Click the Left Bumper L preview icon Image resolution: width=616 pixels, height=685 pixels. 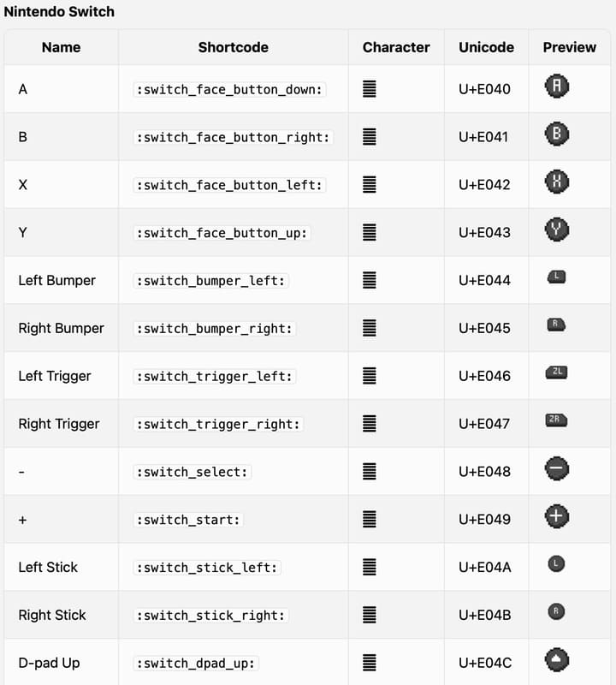[x=556, y=277]
